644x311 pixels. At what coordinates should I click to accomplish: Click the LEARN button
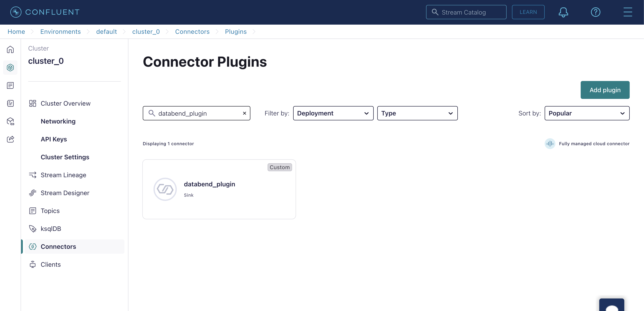528,12
